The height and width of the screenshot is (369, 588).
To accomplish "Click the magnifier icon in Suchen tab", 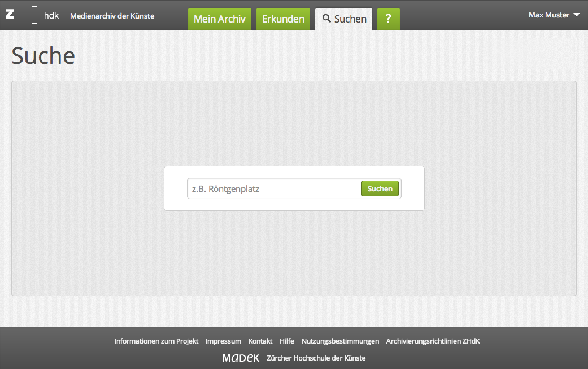I will click(x=326, y=19).
